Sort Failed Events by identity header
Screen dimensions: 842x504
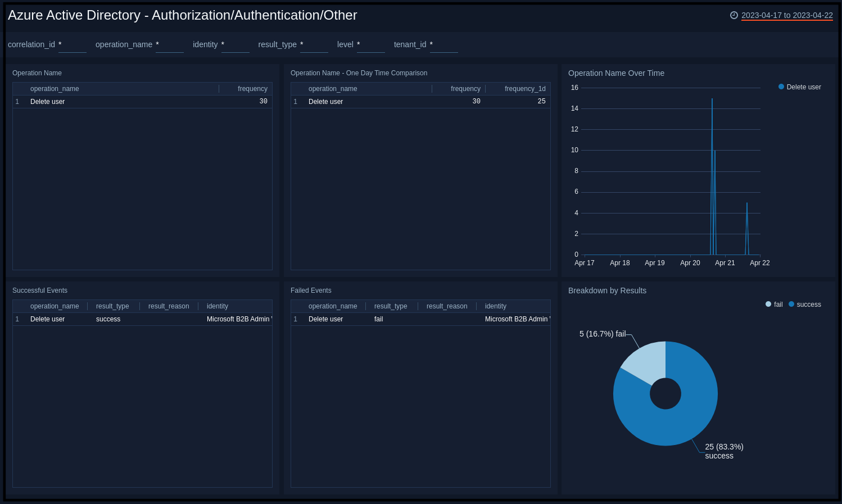pos(496,306)
